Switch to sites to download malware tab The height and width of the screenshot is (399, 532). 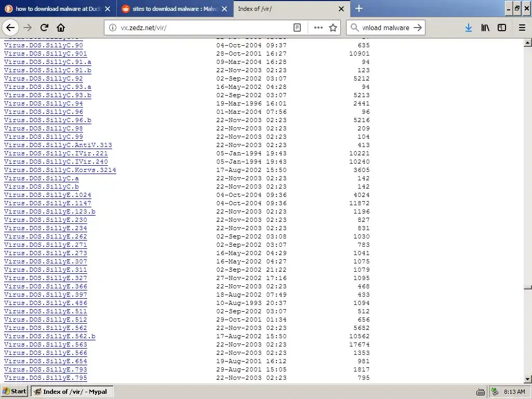pyautogui.click(x=175, y=9)
